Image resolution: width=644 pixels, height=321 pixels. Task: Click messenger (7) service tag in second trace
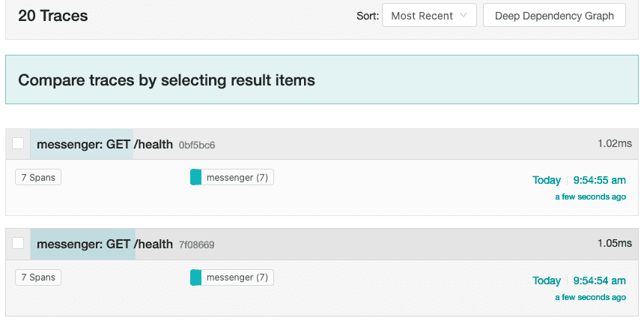(x=237, y=277)
